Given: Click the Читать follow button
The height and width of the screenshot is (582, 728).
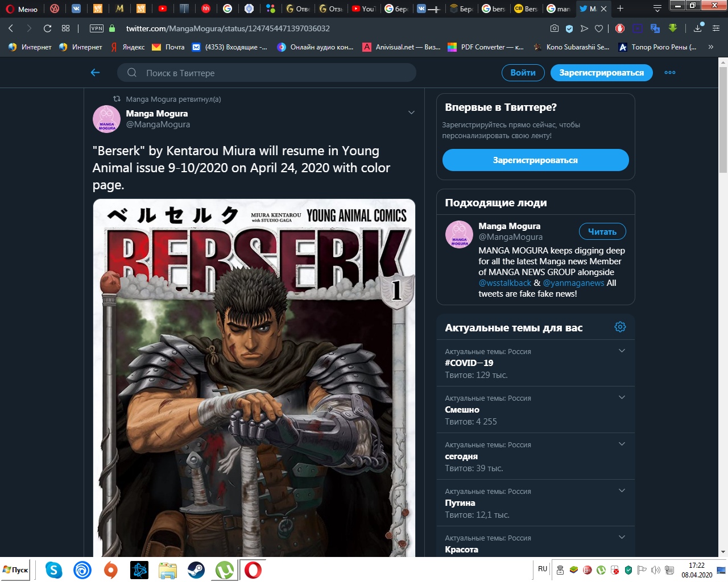Looking at the screenshot, I should (602, 231).
